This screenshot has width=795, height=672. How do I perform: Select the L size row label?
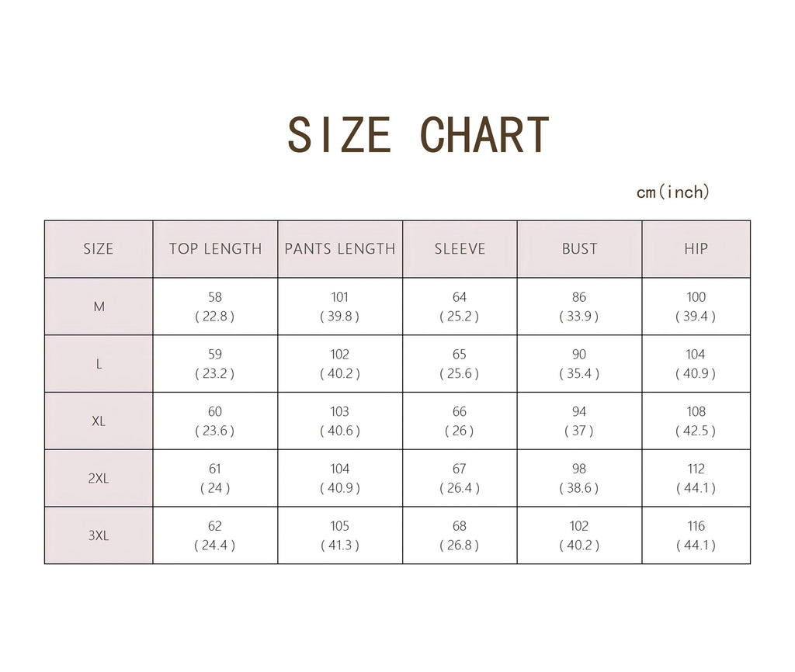pyautogui.click(x=99, y=364)
